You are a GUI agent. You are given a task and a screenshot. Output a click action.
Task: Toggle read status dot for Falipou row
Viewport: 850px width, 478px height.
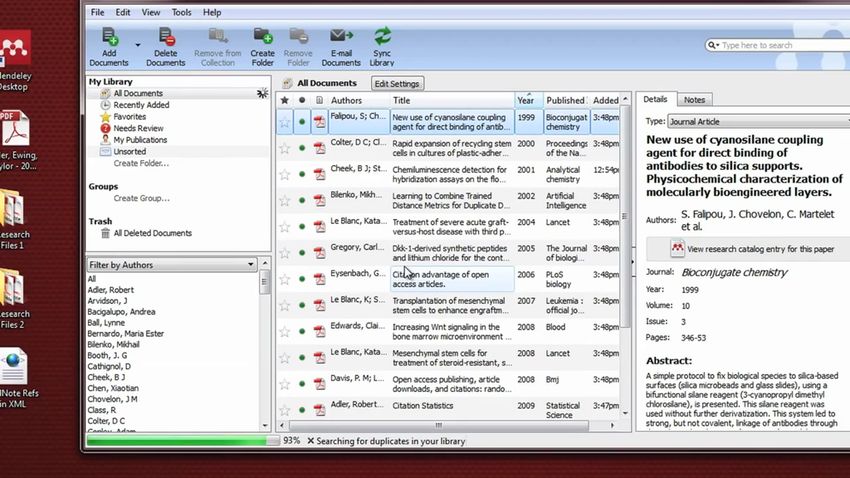click(x=302, y=122)
